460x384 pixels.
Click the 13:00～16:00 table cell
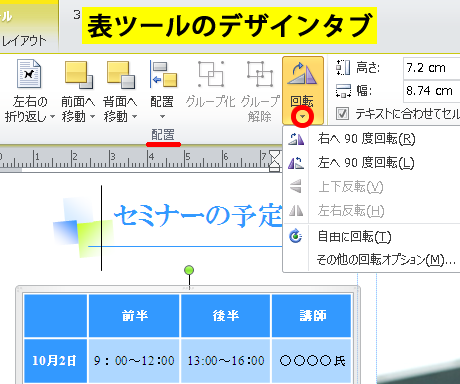point(226,361)
